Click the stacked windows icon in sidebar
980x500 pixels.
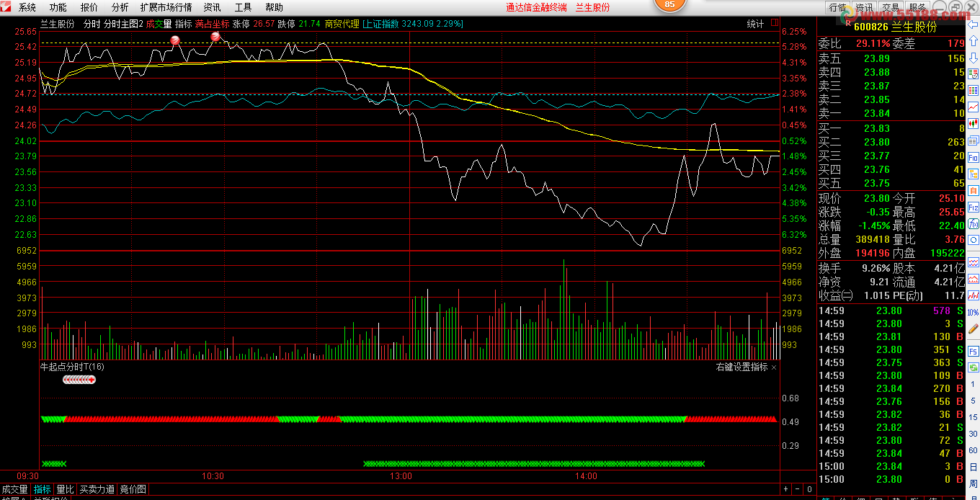tap(973, 140)
